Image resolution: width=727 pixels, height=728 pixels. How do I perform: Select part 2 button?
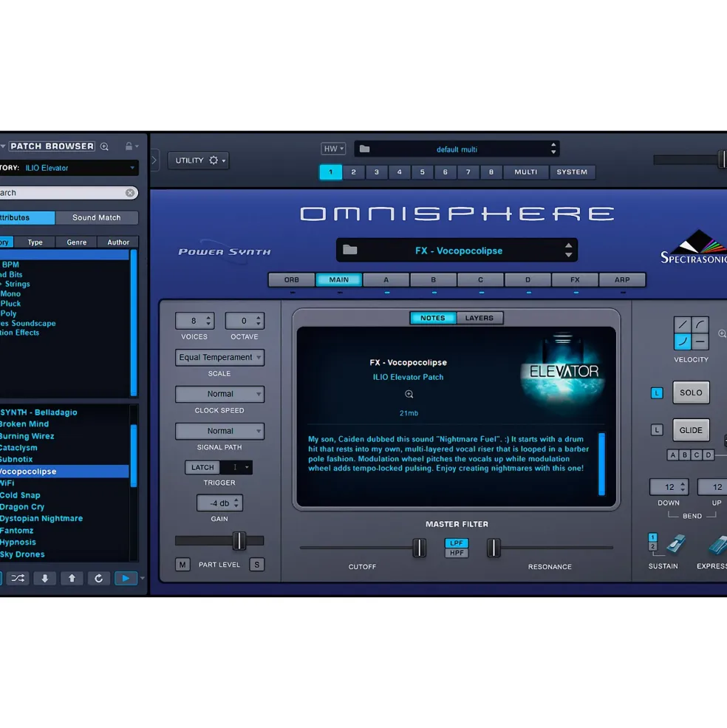(x=353, y=171)
